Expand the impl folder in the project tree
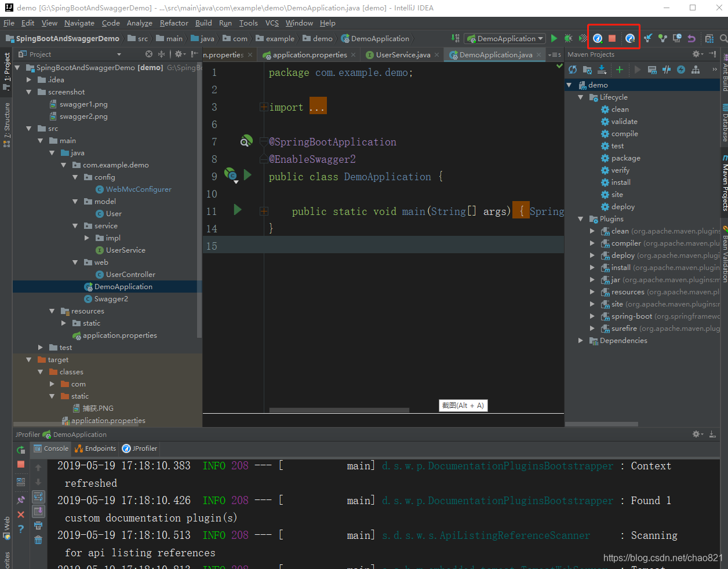This screenshot has height=569, width=728. [x=87, y=238]
